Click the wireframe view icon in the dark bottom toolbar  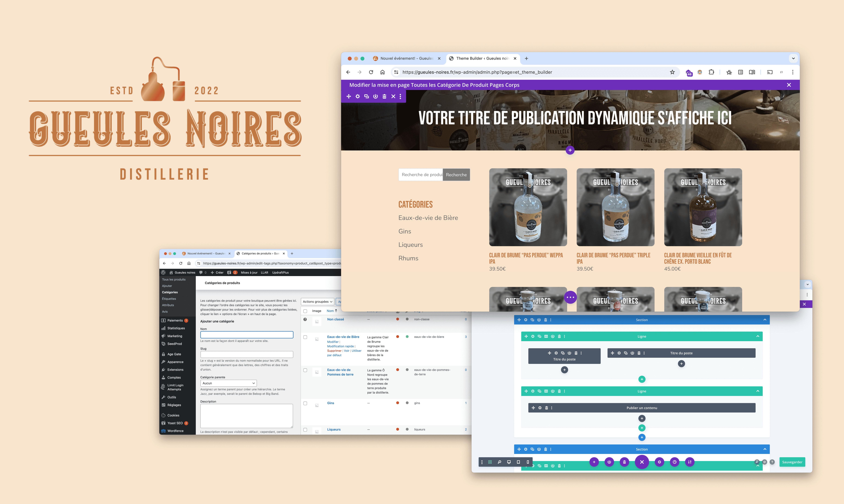point(490,462)
